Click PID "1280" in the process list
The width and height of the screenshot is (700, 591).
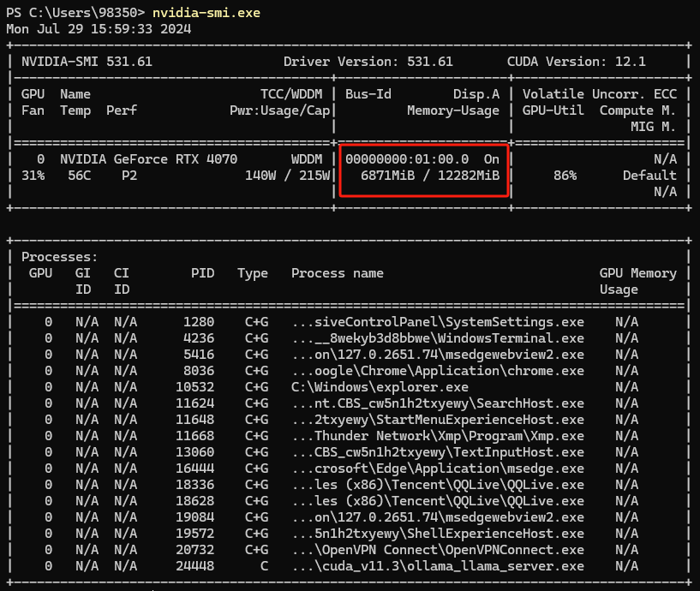pyautogui.click(x=199, y=322)
